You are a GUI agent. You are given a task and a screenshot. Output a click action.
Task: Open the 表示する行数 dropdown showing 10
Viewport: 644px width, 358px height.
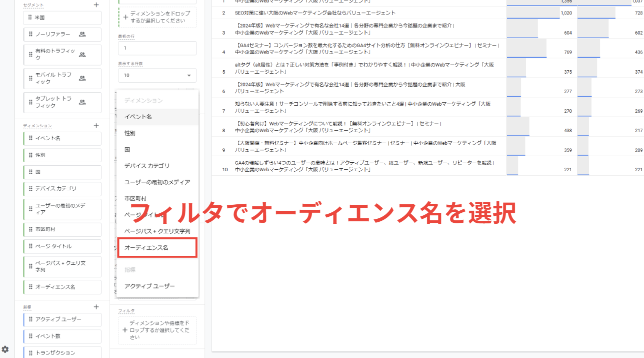coord(157,76)
